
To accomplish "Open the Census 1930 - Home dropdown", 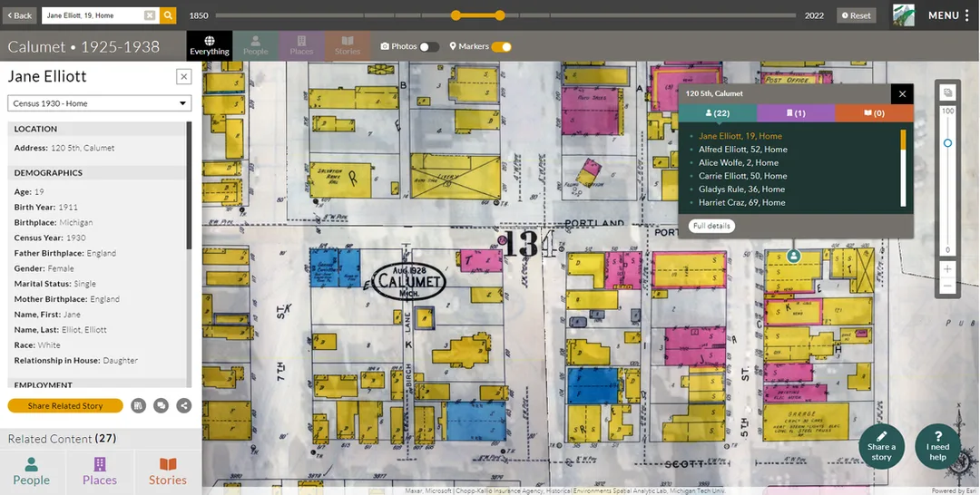I will pos(100,103).
